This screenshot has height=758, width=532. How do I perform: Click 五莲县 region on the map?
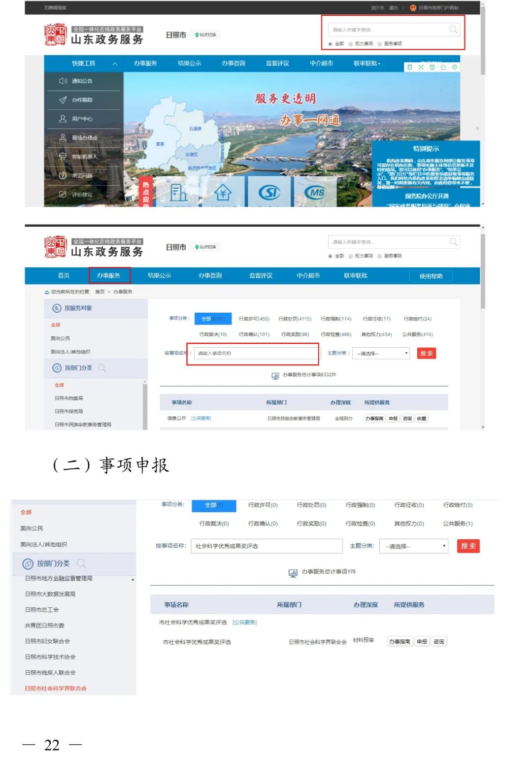(x=195, y=129)
